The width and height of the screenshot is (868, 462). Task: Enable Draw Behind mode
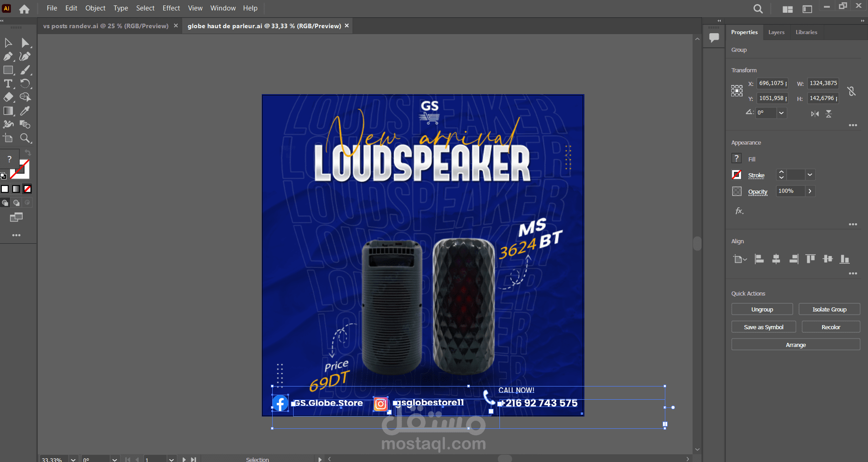(16, 203)
